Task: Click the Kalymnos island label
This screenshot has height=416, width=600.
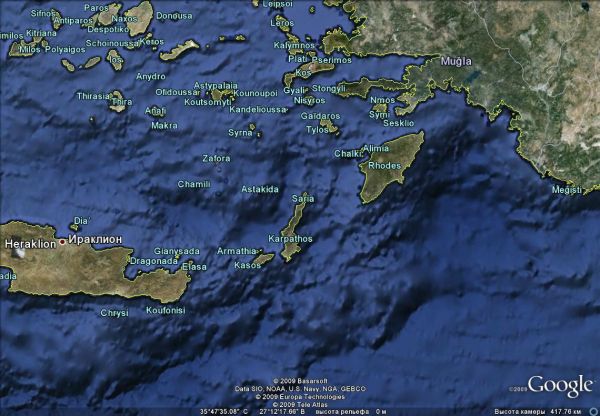Action: 293,45
